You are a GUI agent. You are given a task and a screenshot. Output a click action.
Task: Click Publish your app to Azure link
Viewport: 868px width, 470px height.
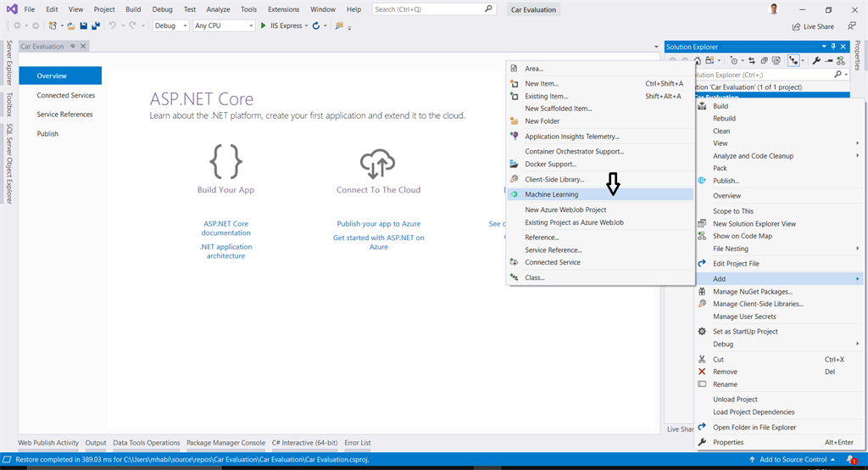379,224
